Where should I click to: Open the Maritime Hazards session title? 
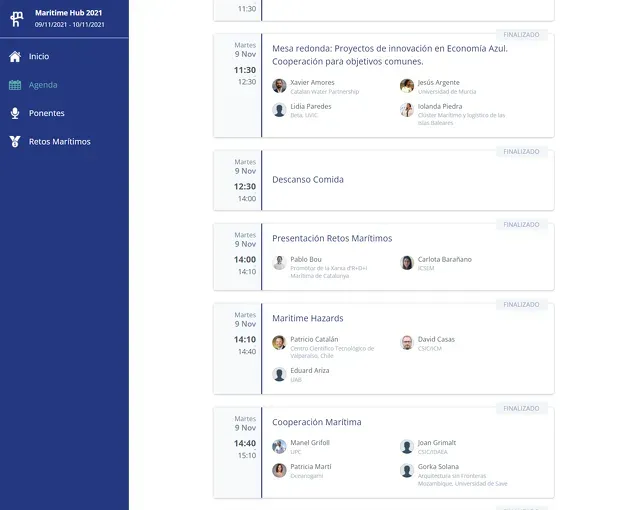pyautogui.click(x=308, y=318)
